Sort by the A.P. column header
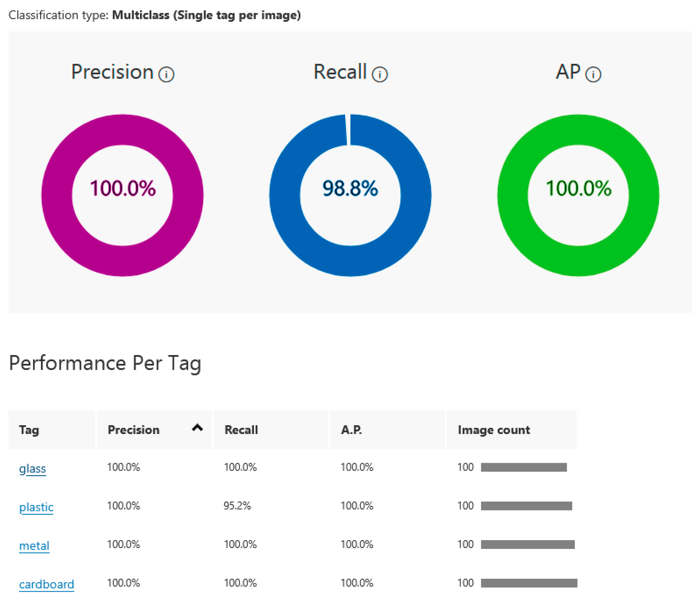The height and width of the screenshot is (609, 700). [x=351, y=430]
